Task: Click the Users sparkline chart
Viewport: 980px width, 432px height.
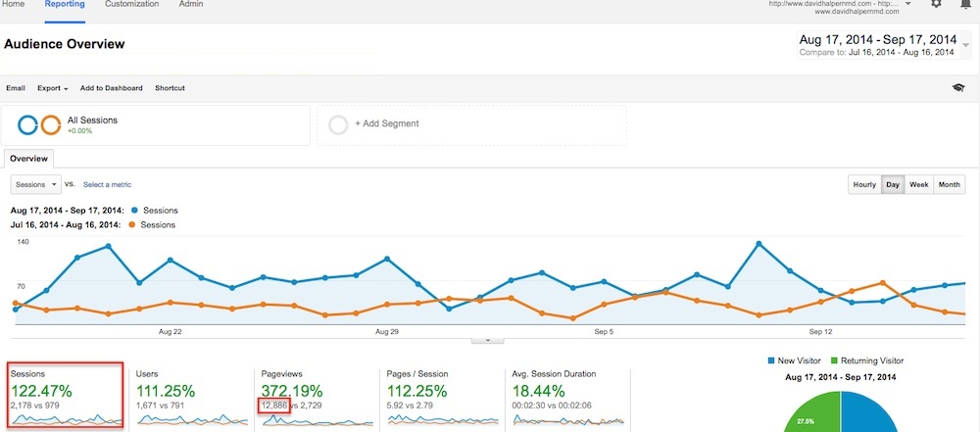Action: tap(191, 420)
